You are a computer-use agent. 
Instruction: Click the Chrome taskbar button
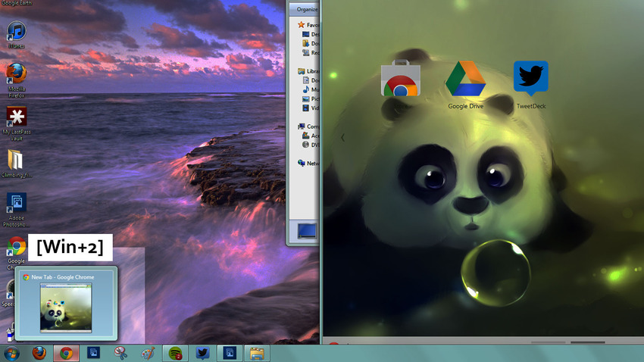coord(66,354)
